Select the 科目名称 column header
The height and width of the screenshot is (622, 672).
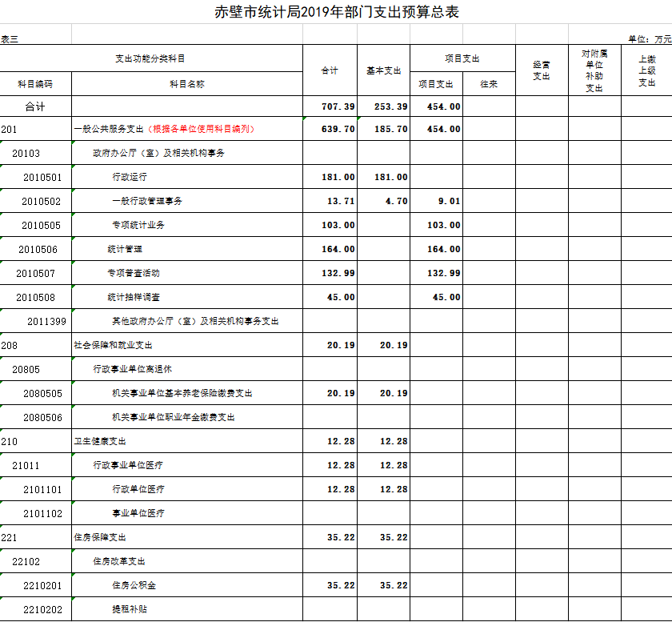point(187,84)
